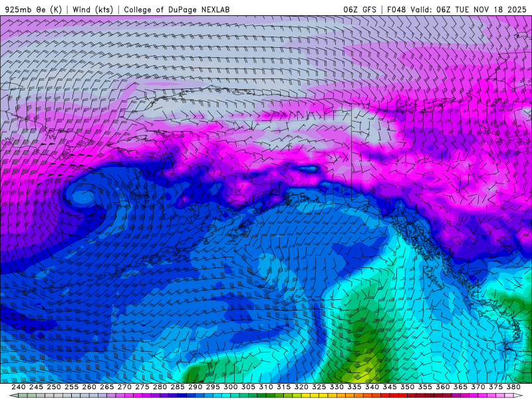Click the 375 value on the color scale
The height and width of the screenshot is (399, 532).
coord(495,387)
